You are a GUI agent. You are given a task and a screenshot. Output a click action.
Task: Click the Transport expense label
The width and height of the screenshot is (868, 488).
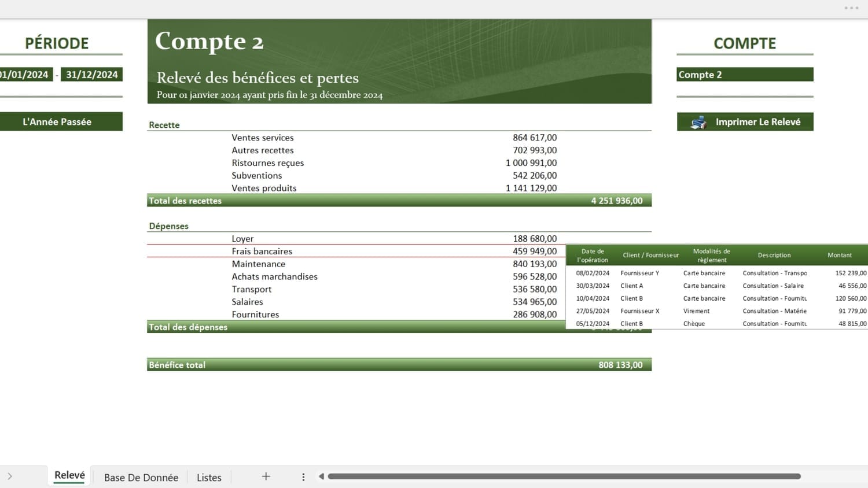251,290
